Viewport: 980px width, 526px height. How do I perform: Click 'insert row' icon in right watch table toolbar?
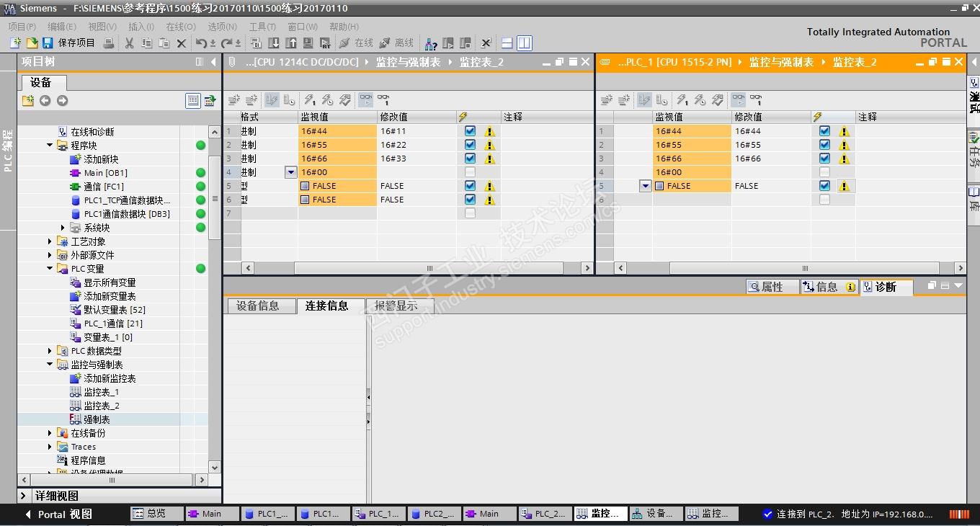pos(607,100)
